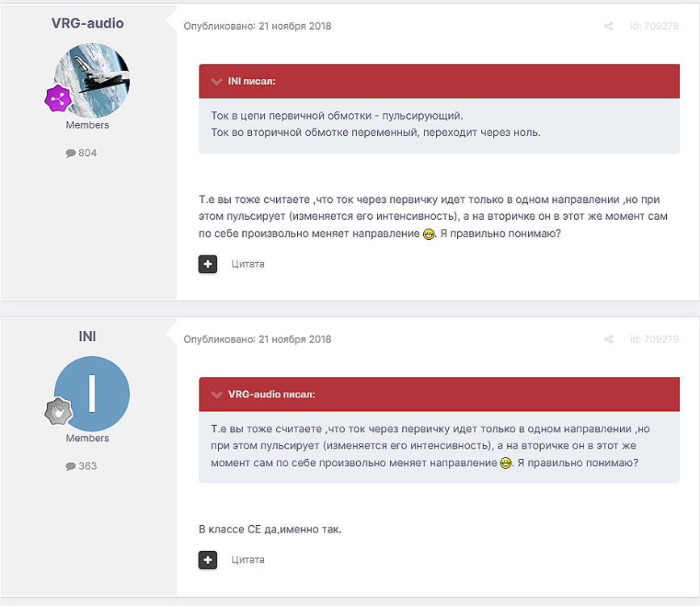The width and height of the screenshot is (700, 606).
Task: Open VRG-audio username profile link
Action: [x=87, y=23]
